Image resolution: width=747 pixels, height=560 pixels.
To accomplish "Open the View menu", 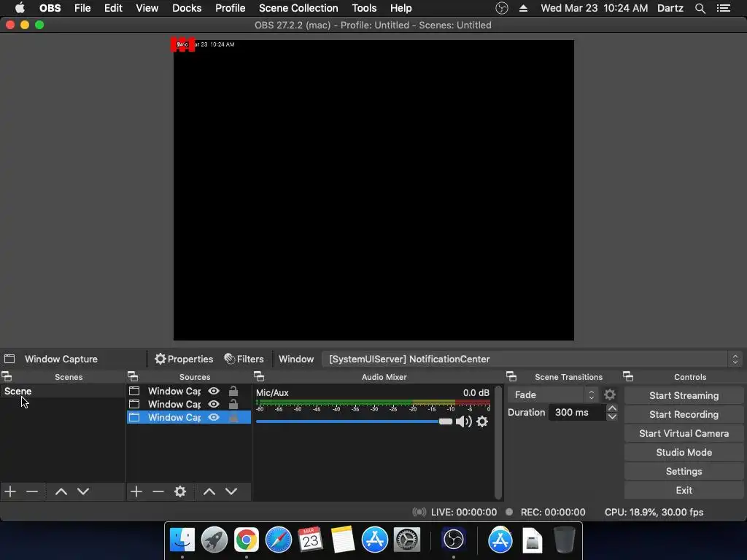I will pos(147,8).
